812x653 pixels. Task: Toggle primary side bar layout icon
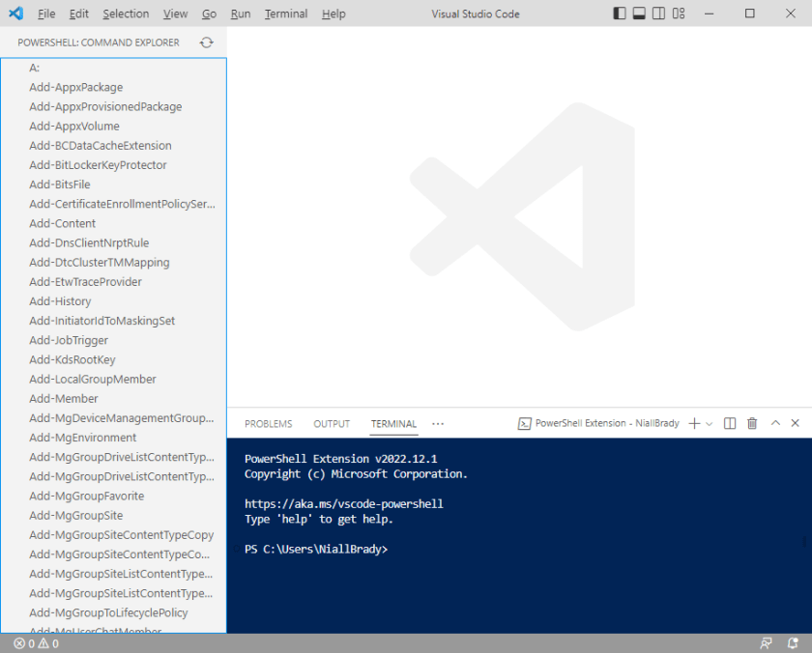tap(620, 14)
